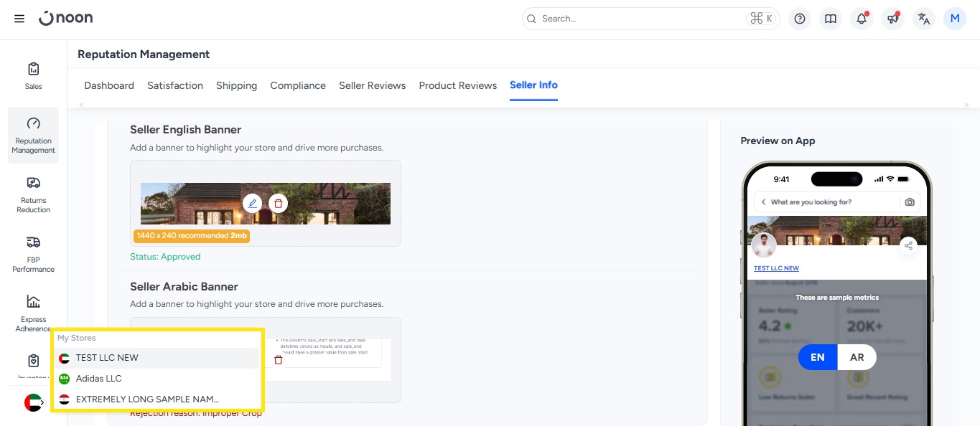The image size is (980, 426).
Task: Switch to the Seller Reviews tab
Action: pos(372,85)
